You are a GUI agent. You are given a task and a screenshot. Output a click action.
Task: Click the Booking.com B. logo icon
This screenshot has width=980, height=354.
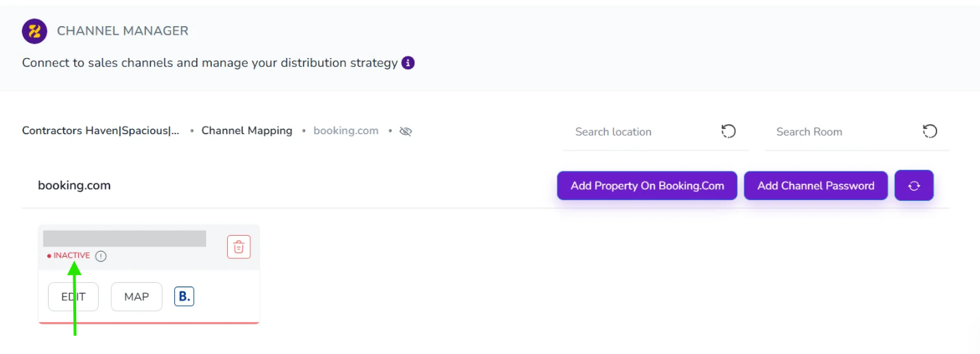click(184, 296)
